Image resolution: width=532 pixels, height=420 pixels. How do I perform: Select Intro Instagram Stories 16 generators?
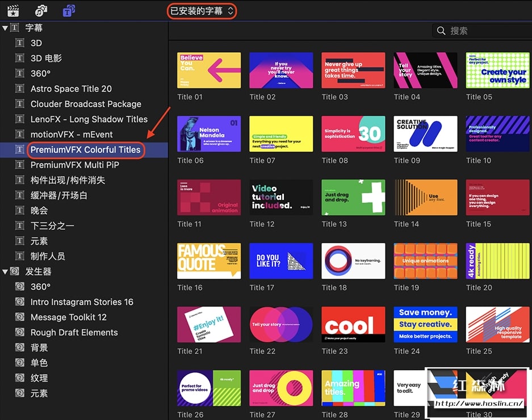point(84,303)
